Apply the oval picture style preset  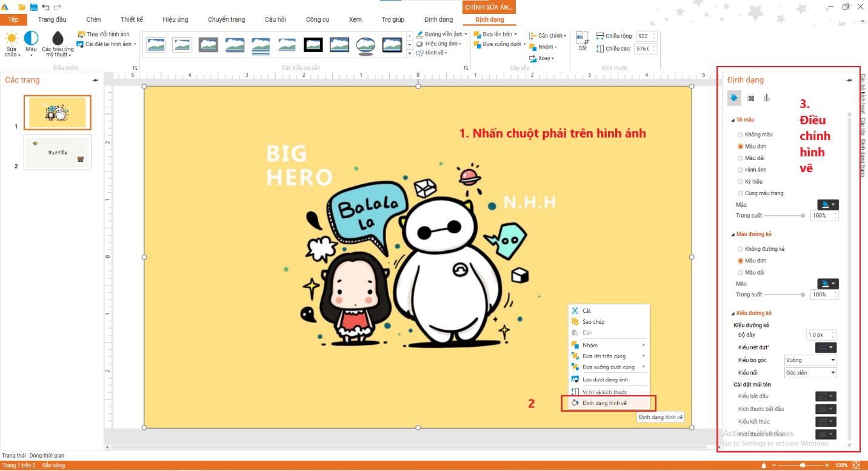point(366,45)
